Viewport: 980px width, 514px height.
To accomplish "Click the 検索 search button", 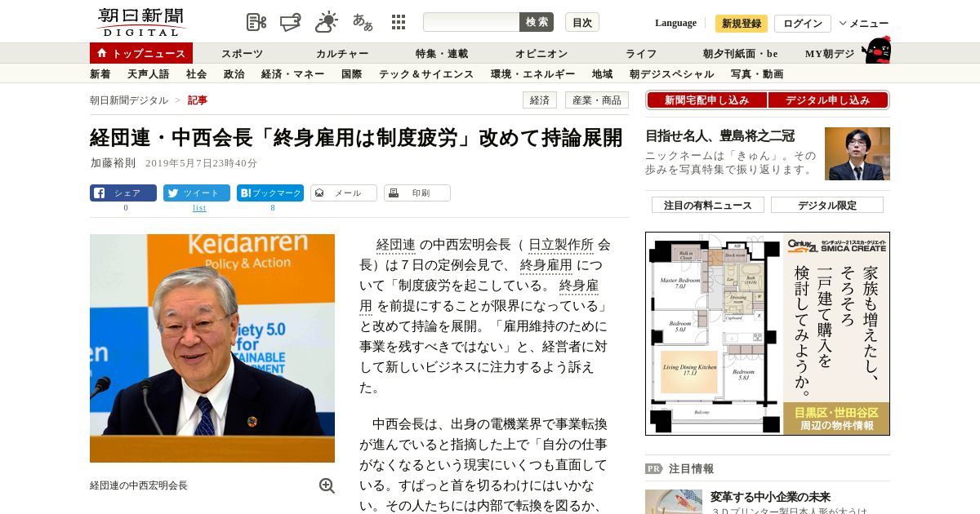I will (x=537, y=22).
